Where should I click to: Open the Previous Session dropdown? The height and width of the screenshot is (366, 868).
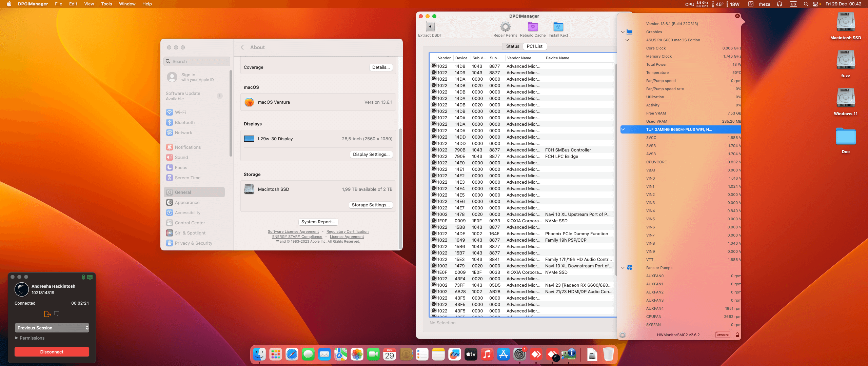52,328
